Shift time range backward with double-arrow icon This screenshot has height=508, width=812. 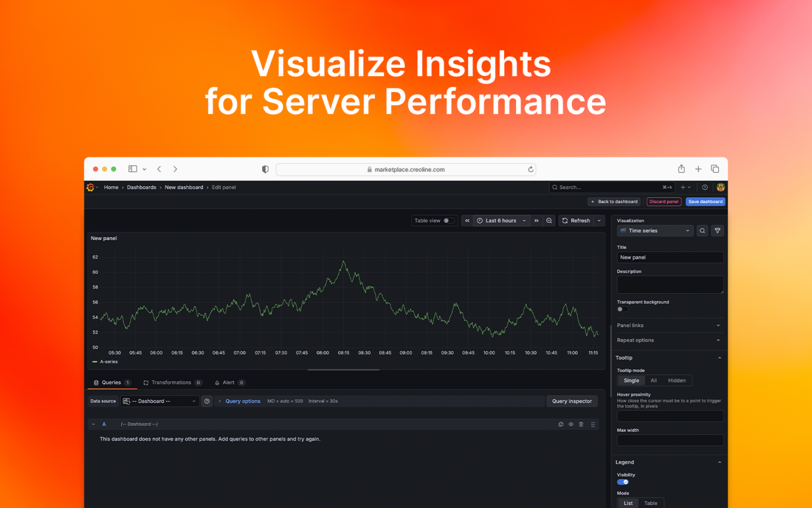467,221
